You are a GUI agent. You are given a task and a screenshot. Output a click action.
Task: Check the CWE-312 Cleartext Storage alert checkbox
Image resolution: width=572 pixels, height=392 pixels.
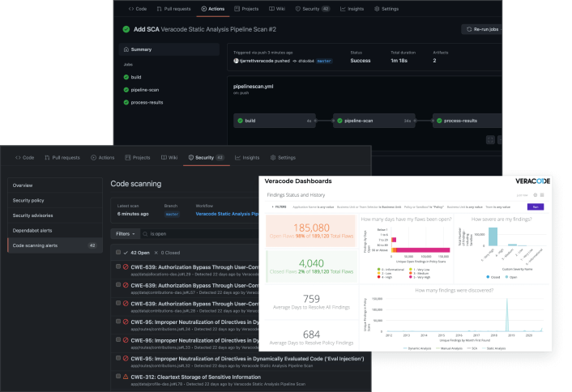coord(118,377)
